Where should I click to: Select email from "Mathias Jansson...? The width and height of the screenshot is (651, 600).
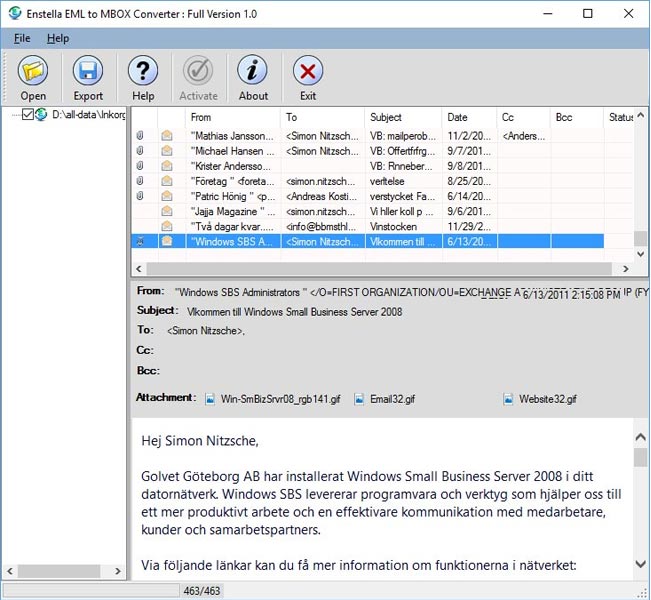point(232,136)
